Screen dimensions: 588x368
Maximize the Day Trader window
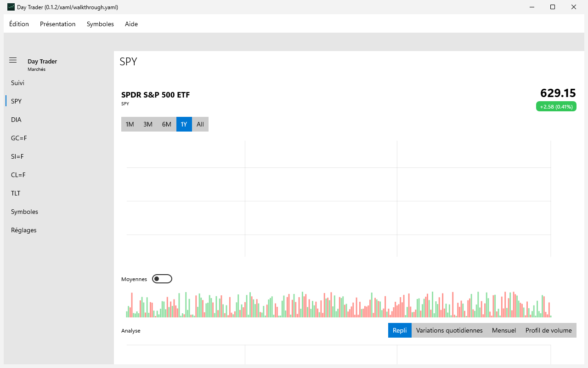coord(553,7)
